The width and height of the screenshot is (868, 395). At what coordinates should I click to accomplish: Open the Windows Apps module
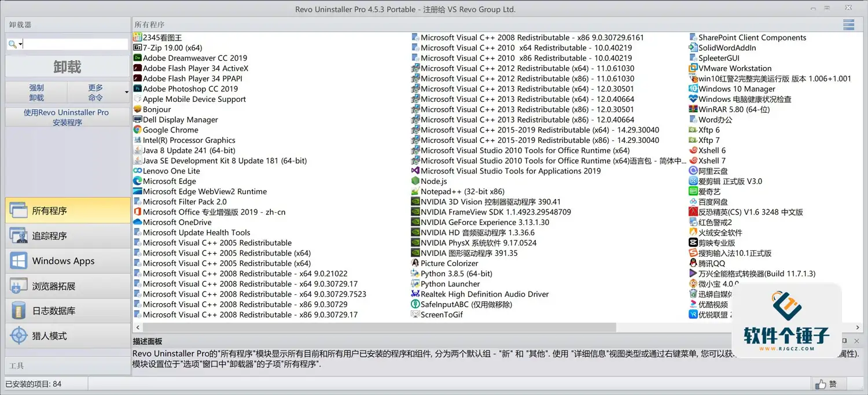pos(68,261)
